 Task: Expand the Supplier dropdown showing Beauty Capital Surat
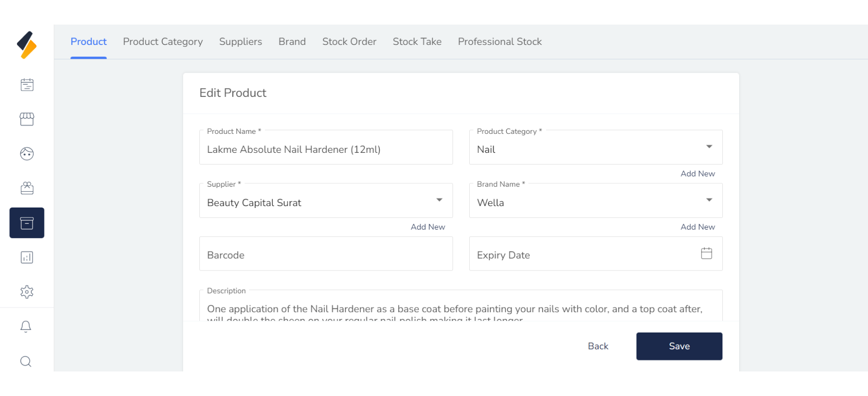(x=439, y=200)
